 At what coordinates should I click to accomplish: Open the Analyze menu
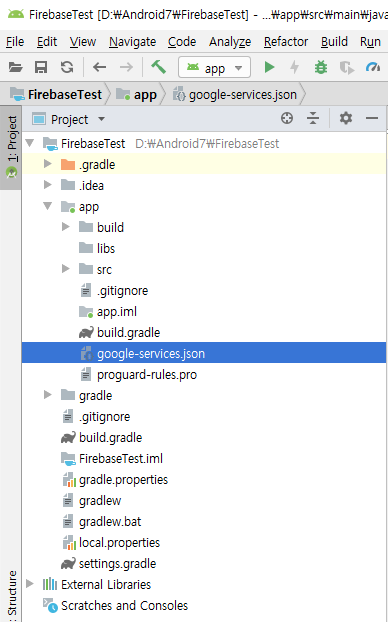click(230, 42)
